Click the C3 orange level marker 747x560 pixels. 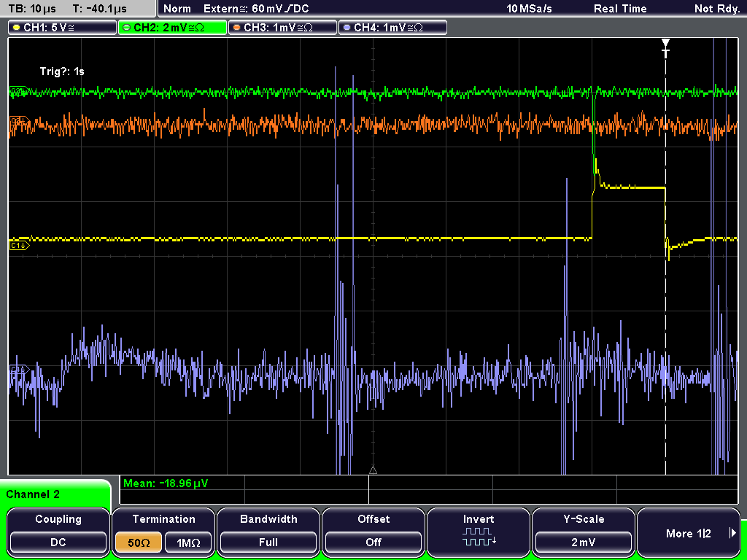pos(18,122)
